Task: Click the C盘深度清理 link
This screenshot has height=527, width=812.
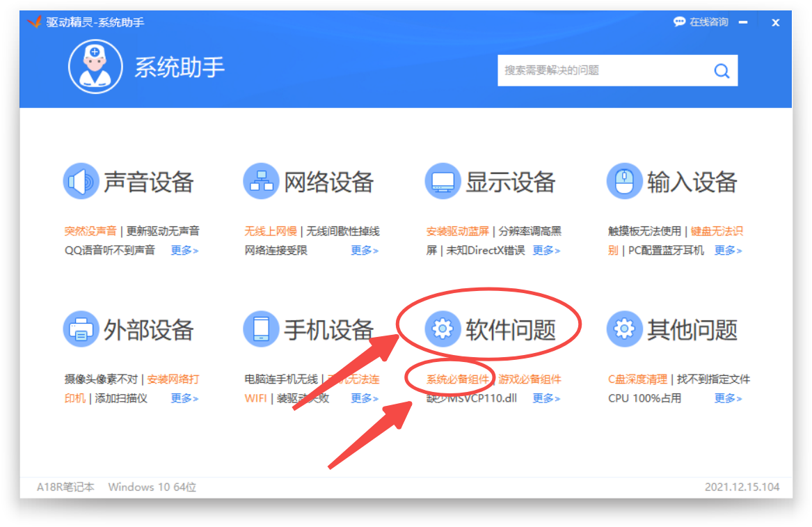Action: click(x=637, y=379)
